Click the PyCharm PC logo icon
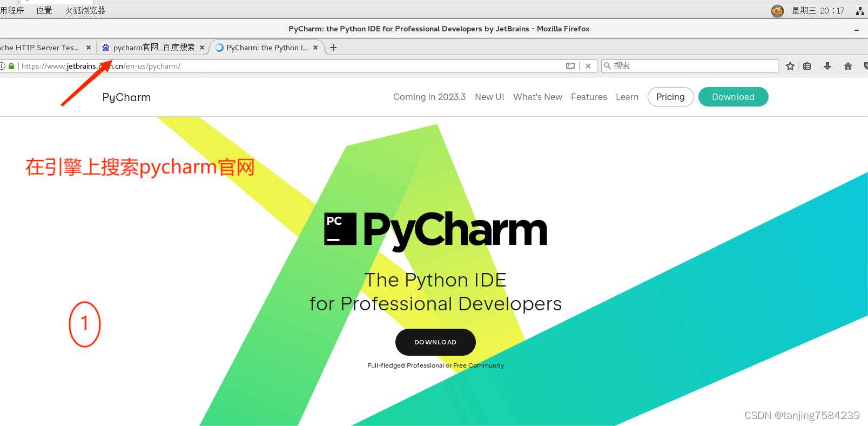Viewport: 868px width, 426px height. (340, 229)
